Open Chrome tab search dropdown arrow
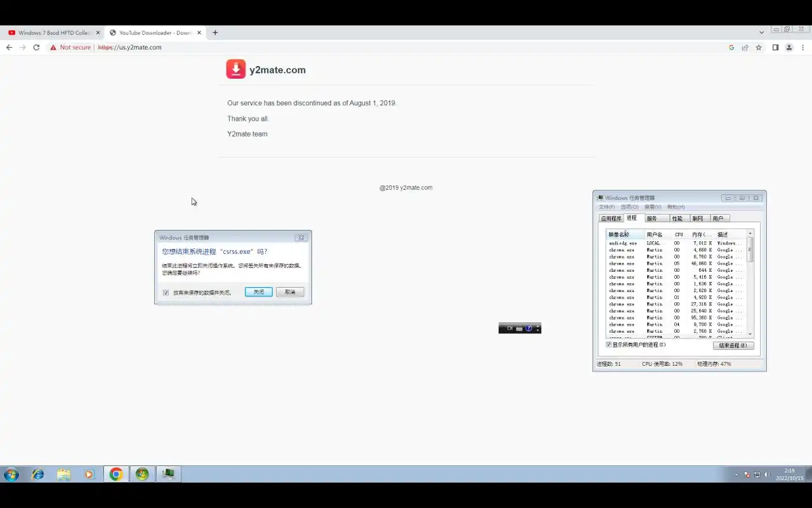812x508 pixels. tap(761, 32)
